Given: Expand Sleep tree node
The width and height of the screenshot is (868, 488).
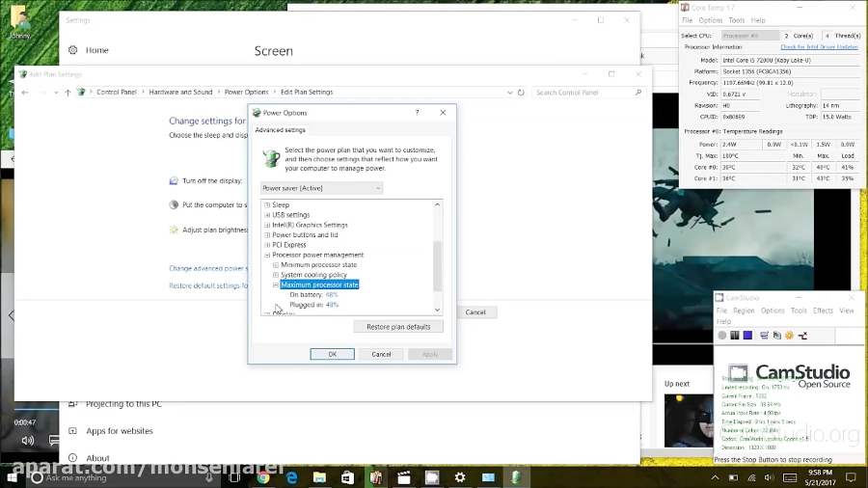Looking at the screenshot, I should coord(267,204).
